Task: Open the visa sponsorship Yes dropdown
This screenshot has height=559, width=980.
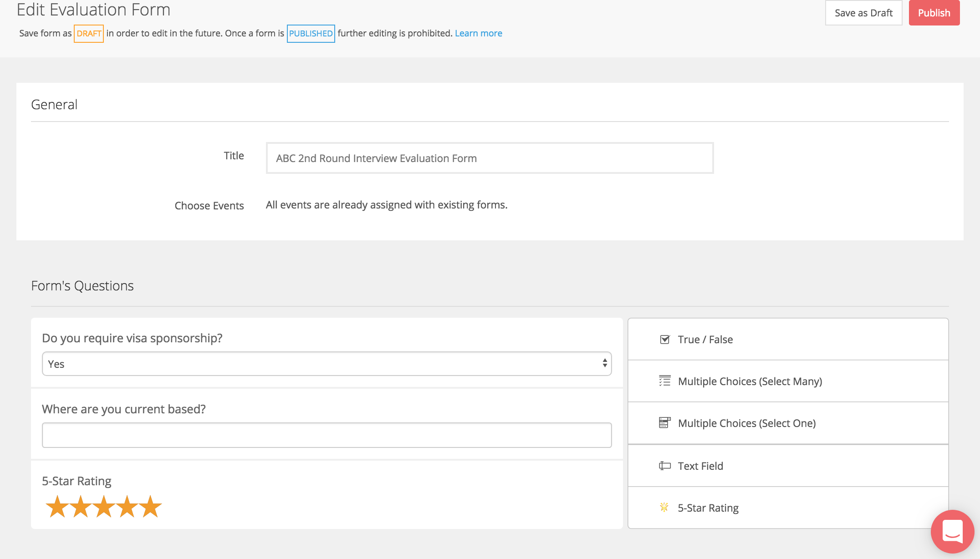Action: [x=326, y=364]
